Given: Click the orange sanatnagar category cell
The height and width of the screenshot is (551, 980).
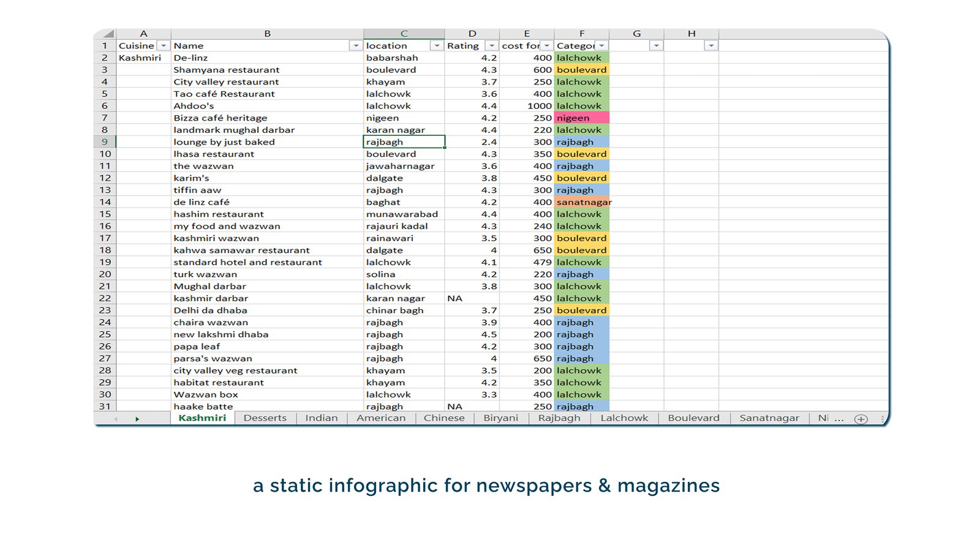Looking at the screenshot, I should point(582,202).
